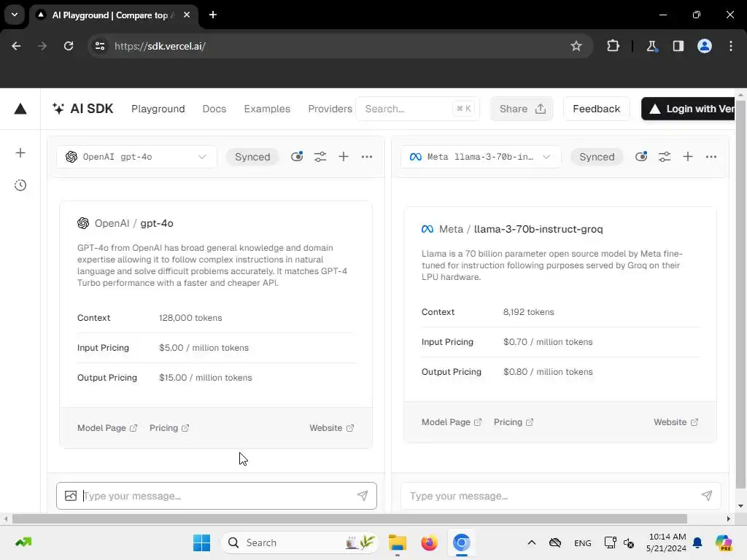The height and width of the screenshot is (560, 747).
Task: Expand the Meta llama-3-70b model dropdown
Action: (481, 157)
